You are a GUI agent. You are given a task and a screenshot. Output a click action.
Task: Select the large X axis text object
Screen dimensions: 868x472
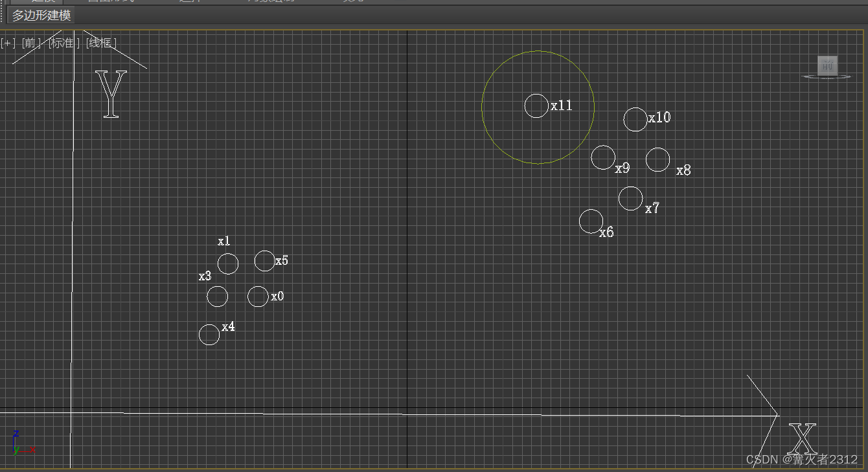point(803,438)
